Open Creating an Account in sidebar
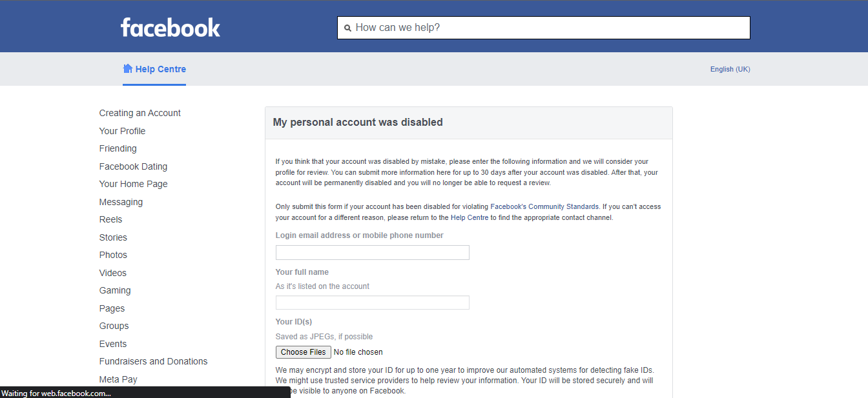Image resolution: width=868 pixels, height=398 pixels. coord(139,113)
